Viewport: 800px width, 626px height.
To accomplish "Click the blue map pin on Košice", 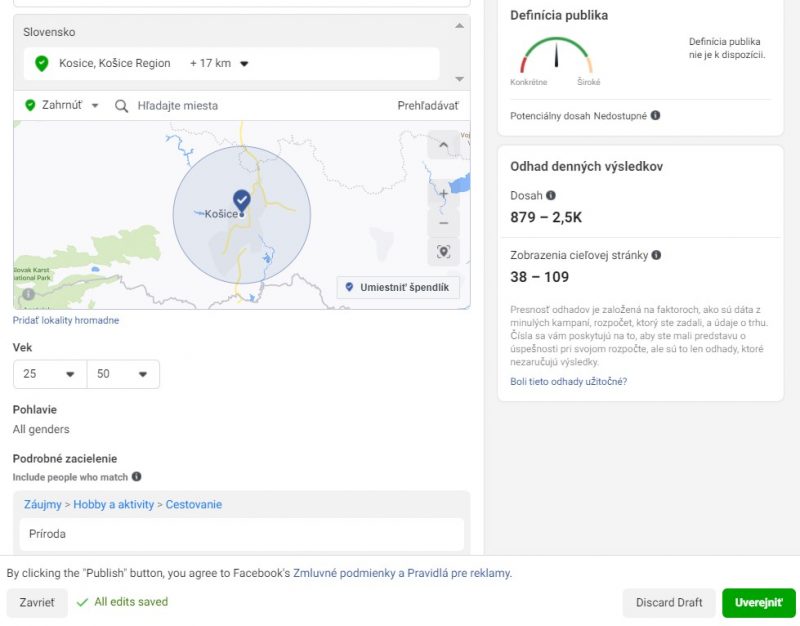I will pyautogui.click(x=242, y=201).
